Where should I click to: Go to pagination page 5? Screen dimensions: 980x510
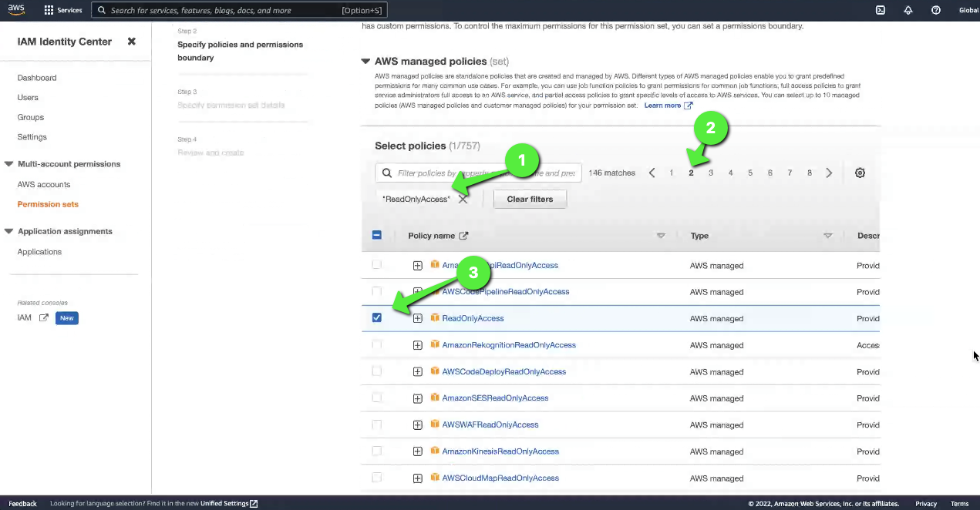[x=750, y=173]
